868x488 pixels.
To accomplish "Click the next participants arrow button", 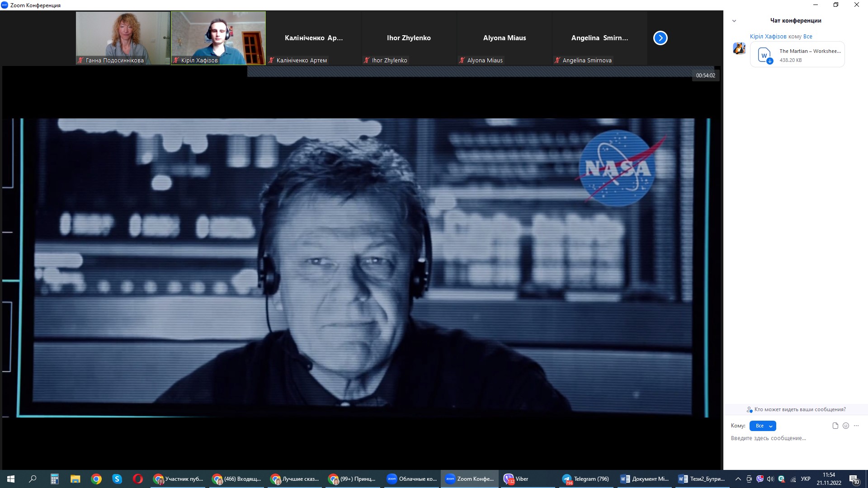I will pos(660,38).
